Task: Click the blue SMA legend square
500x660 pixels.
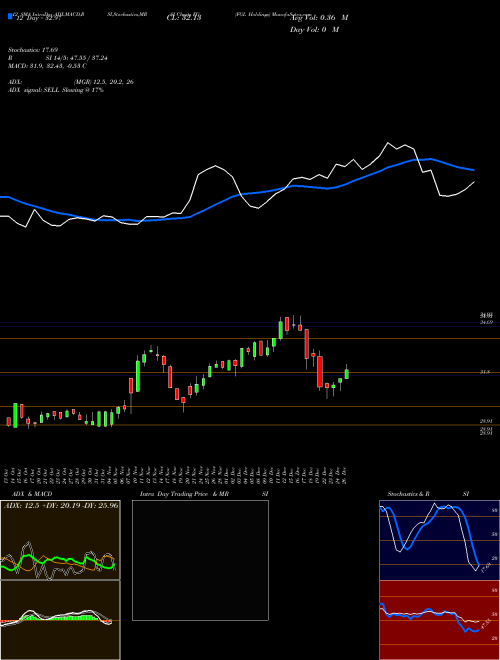Action: pyautogui.click(x=11, y=17)
